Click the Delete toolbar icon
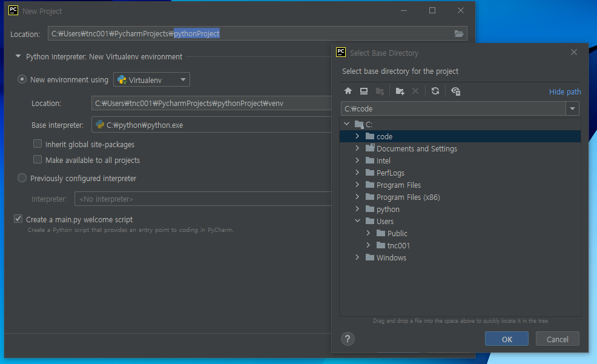Viewport: 597px width, 364px height. click(415, 91)
